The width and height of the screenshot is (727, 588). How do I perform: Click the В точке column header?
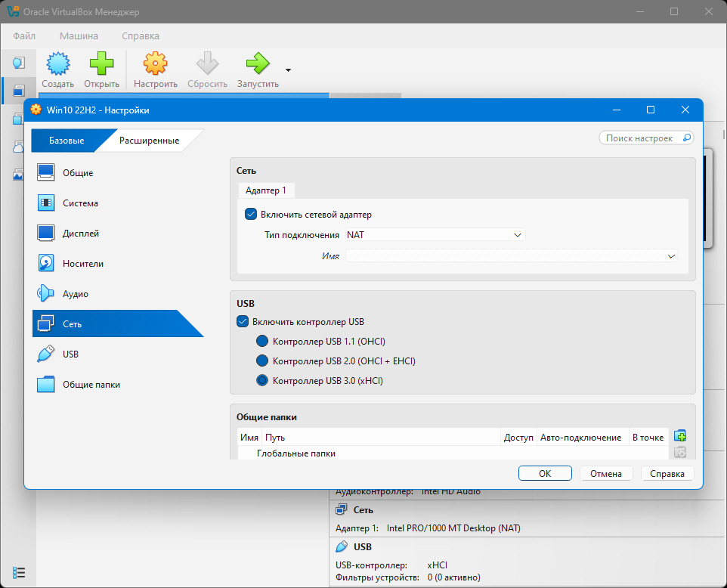(x=648, y=438)
